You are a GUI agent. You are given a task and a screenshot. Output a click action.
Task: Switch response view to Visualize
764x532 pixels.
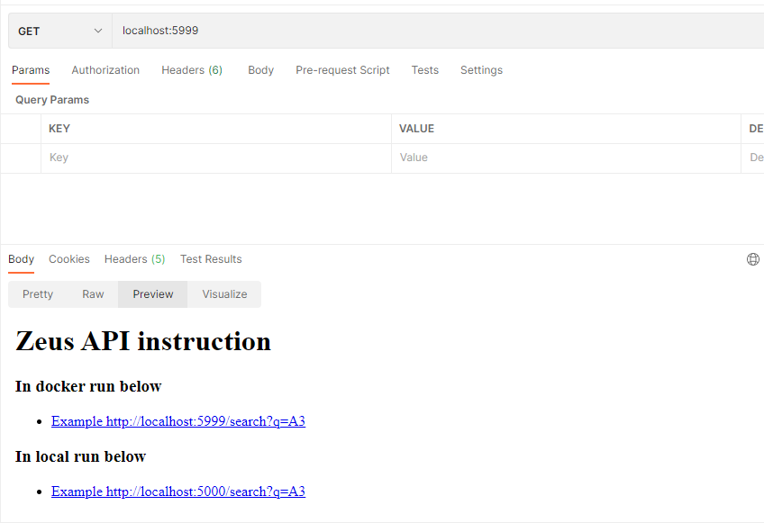(224, 294)
